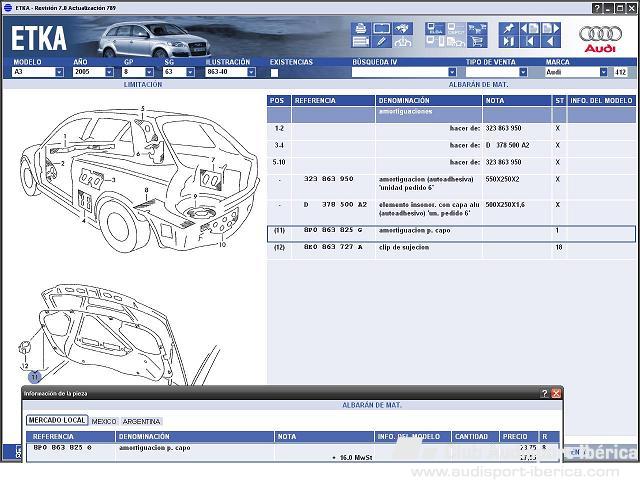Expand the Ilustración dropdown showing 863-40
640x480 pixels.
(251, 72)
